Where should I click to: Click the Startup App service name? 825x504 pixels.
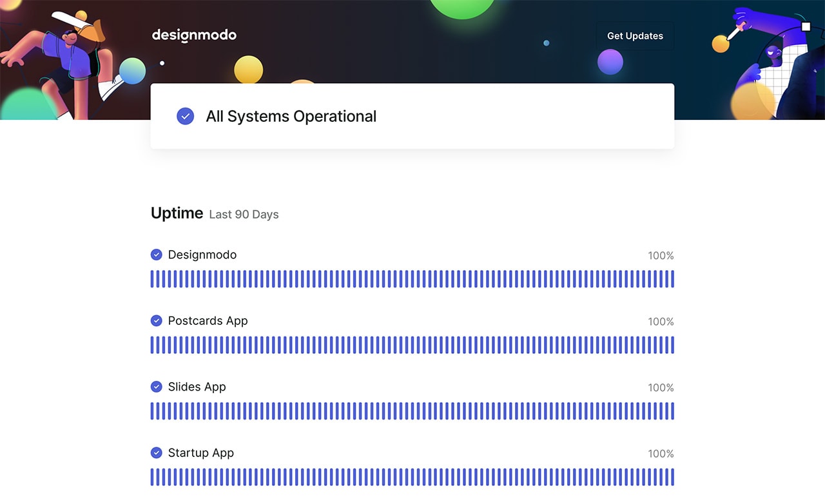[200, 453]
